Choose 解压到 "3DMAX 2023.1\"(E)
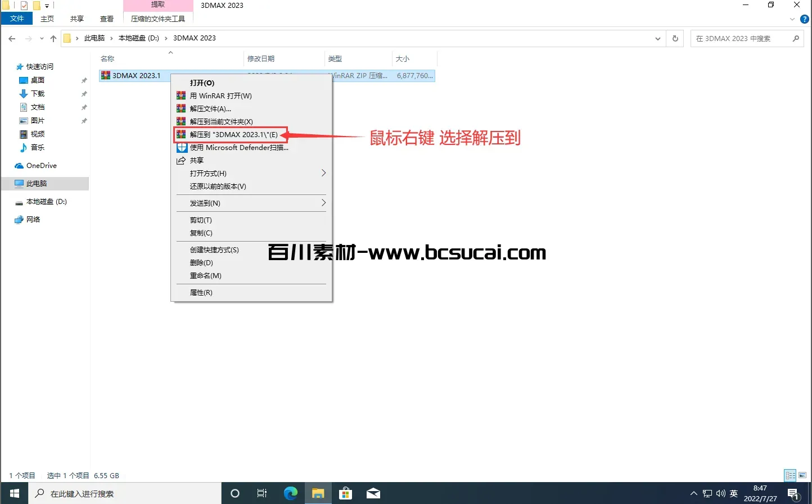Viewport: 812px width, 504px height. pos(251,134)
